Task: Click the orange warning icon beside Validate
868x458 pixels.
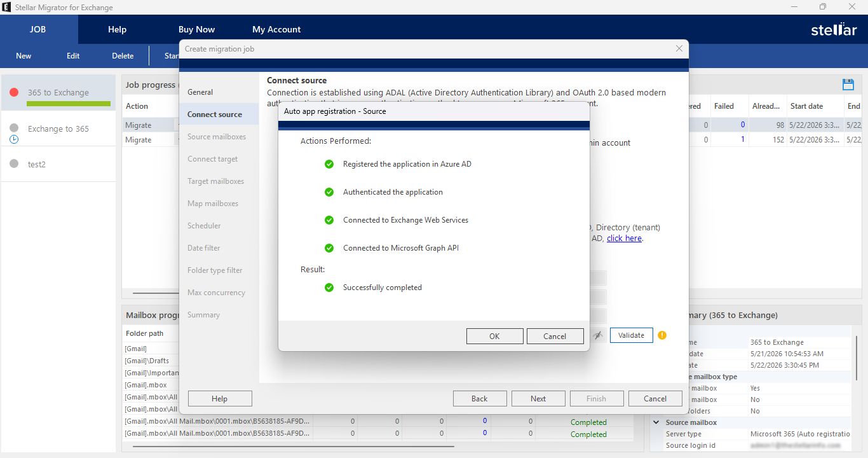Action: point(662,335)
